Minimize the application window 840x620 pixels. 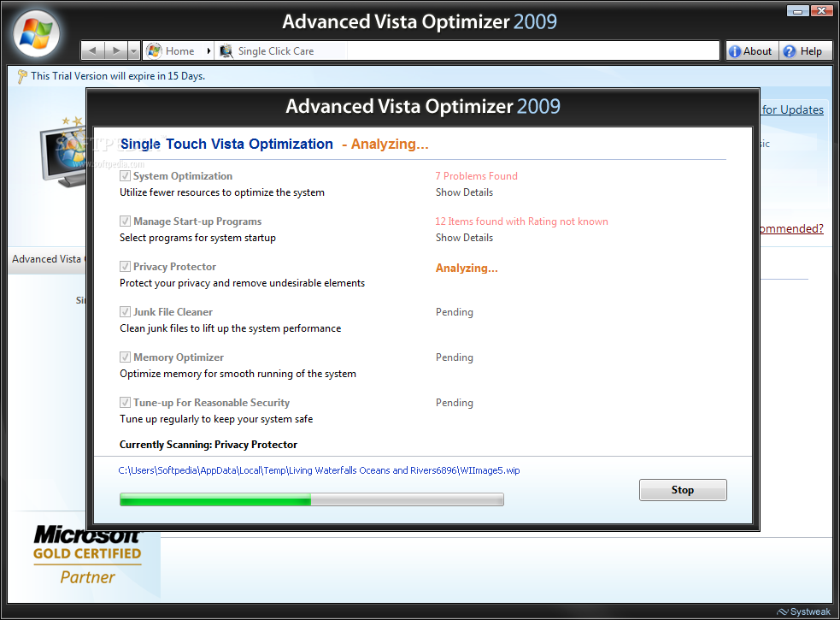click(797, 11)
